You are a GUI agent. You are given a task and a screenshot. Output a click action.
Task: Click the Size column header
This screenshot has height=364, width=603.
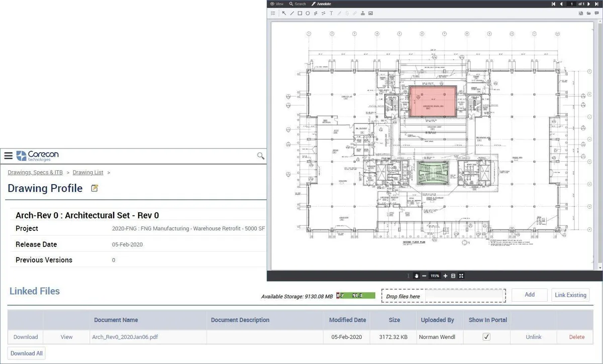(394, 320)
